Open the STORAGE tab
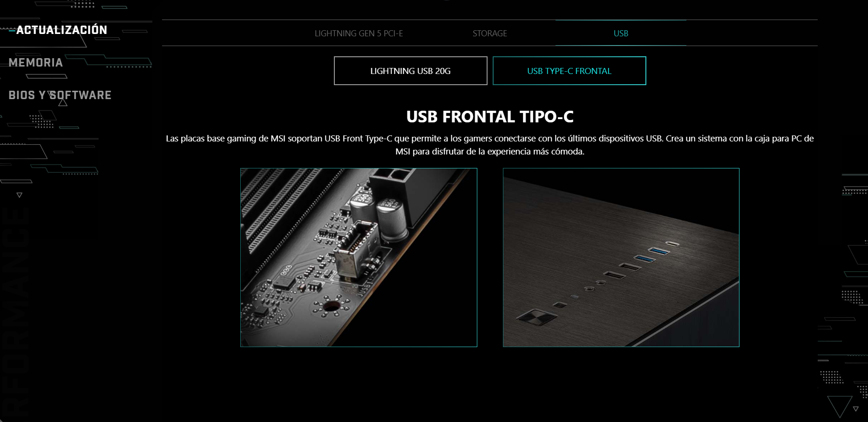 490,33
